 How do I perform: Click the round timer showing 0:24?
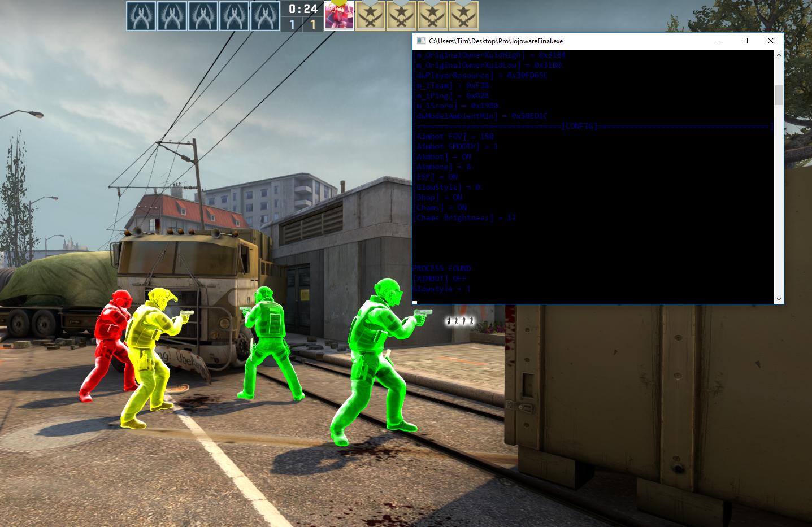(302, 9)
